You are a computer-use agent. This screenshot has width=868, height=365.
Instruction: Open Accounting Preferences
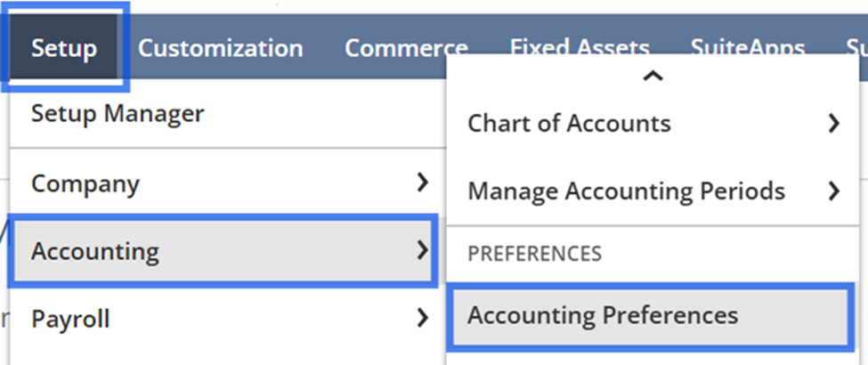click(603, 315)
